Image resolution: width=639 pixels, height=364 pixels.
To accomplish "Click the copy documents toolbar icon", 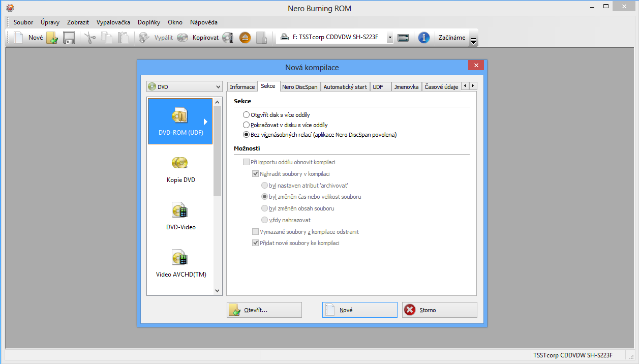I will [107, 38].
